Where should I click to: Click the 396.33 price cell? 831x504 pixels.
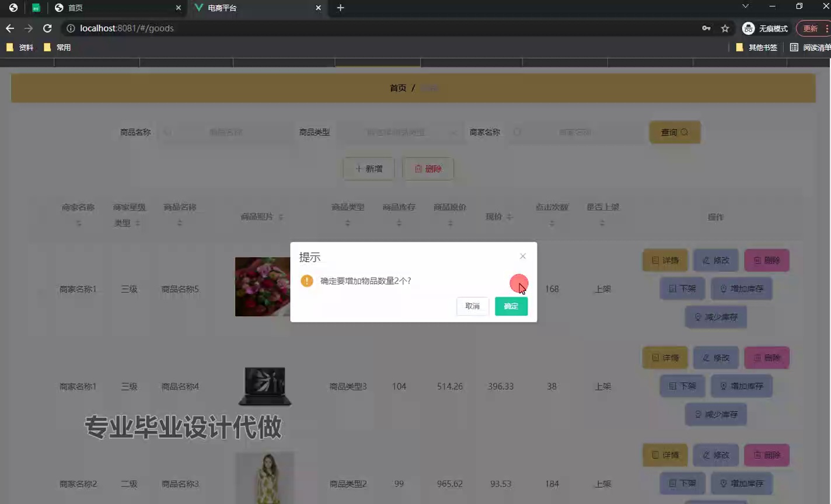pyautogui.click(x=501, y=386)
